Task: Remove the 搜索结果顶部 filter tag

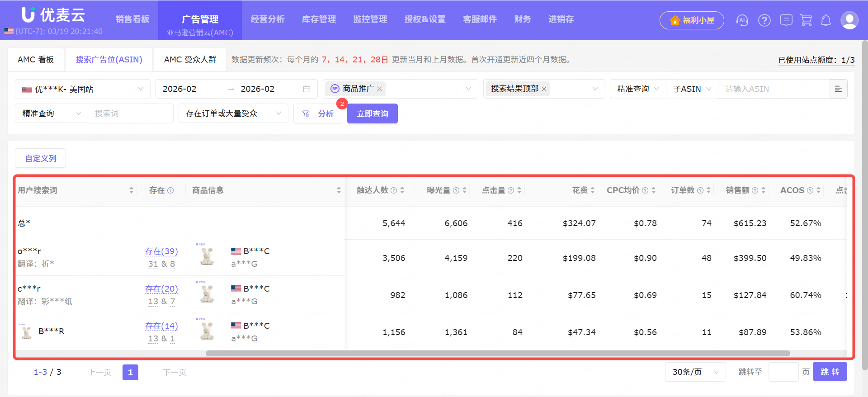Action: 544,89
